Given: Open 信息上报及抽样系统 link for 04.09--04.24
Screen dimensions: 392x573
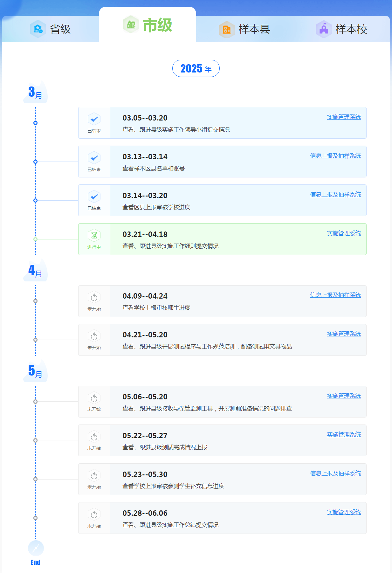Looking at the screenshot, I should [335, 295].
